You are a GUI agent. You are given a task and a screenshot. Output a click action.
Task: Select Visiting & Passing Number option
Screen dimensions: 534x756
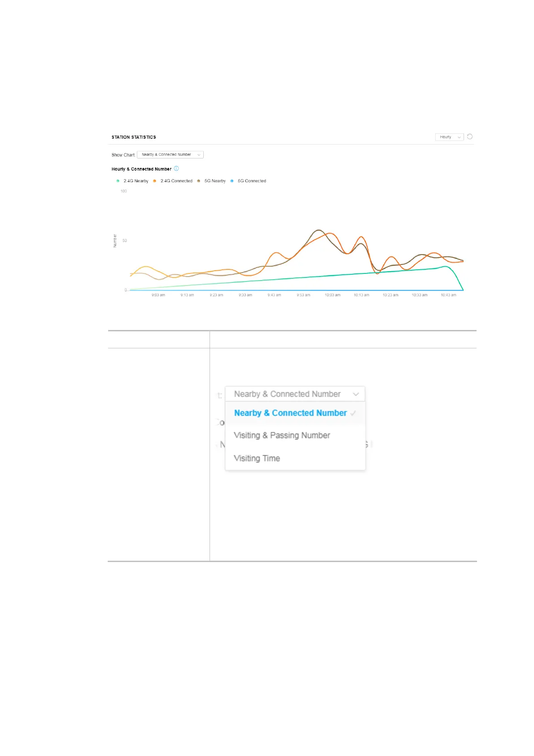click(282, 435)
